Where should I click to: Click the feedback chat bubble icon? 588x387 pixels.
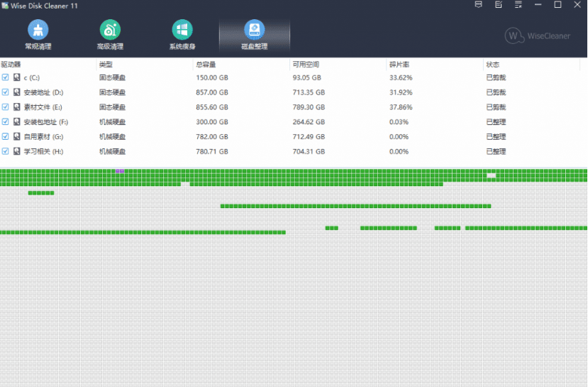tap(479, 5)
